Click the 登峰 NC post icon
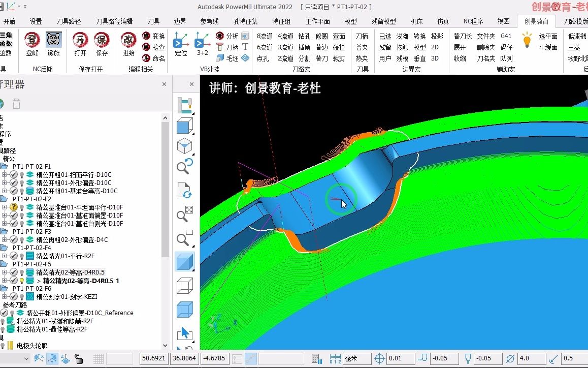 click(x=32, y=44)
